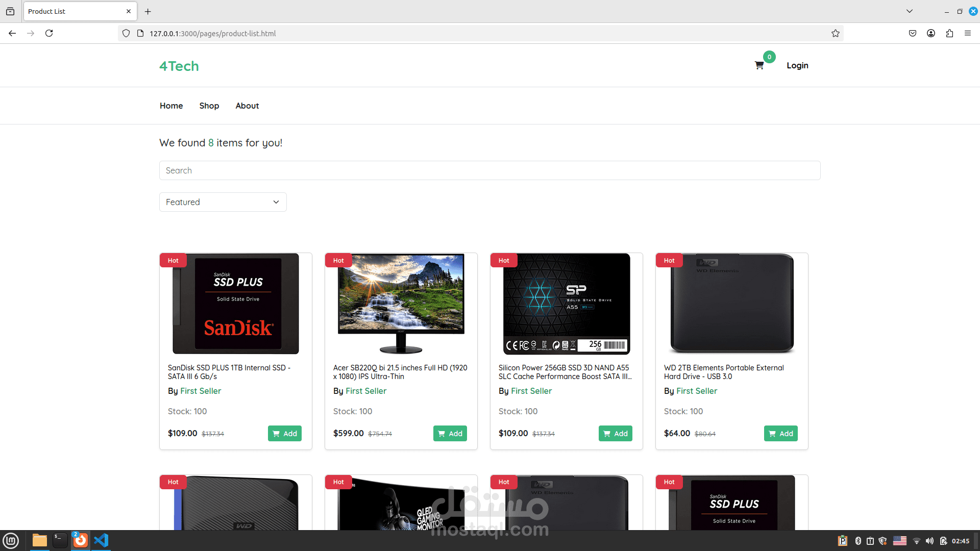Image resolution: width=980 pixels, height=551 pixels.
Task: Add the SanDisk SSD PLUS 1TB to cart
Action: click(x=285, y=433)
